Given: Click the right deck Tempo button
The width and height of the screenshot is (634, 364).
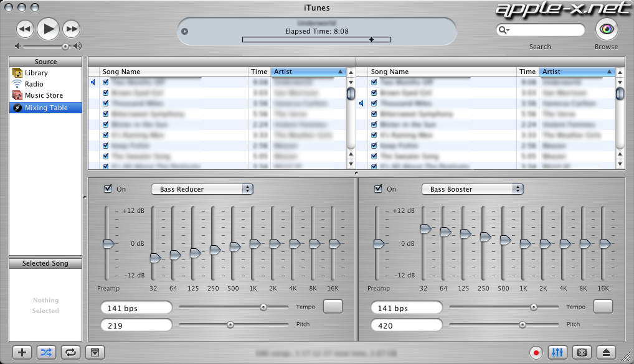Looking at the screenshot, I should pos(603,307).
